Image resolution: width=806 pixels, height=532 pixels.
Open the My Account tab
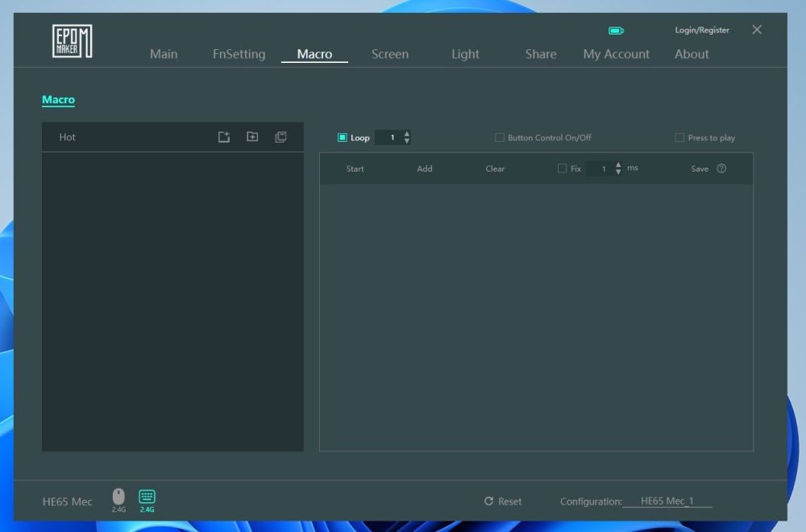click(x=617, y=54)
